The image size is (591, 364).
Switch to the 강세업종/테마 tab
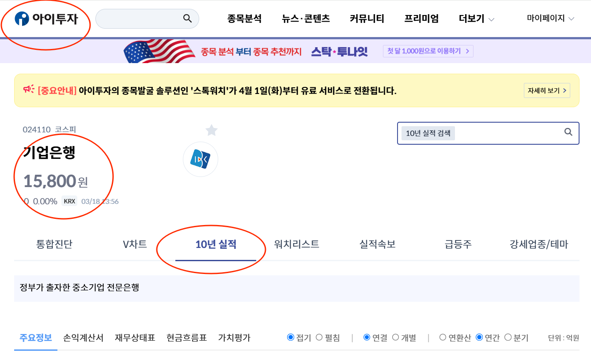(x=539, y=244)
